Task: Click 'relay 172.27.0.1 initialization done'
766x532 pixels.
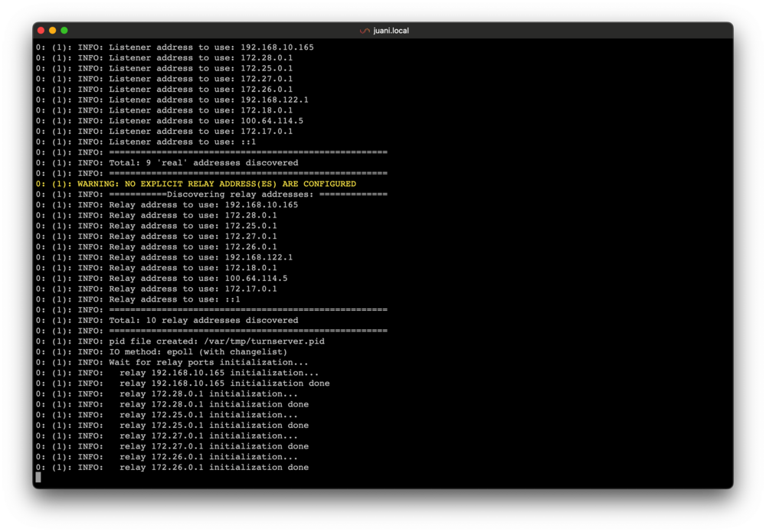Action: click(214, 446)
